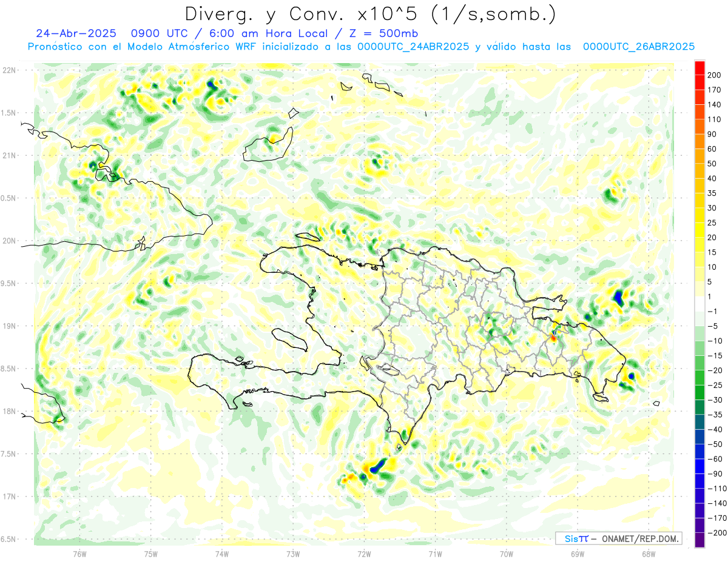Screen dimensions: 728x562
Task: Click the negative -110 colorbar label
Action: coord(718,490)
